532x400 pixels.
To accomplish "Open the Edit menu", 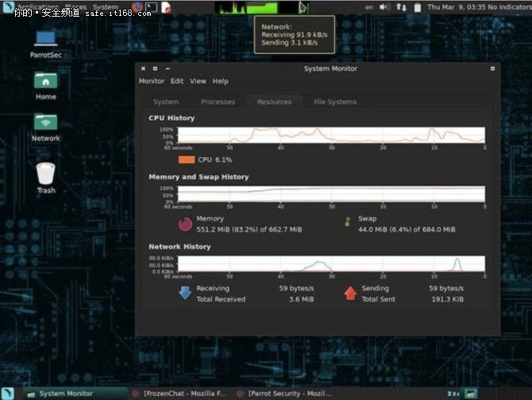I will click(177, 81).
